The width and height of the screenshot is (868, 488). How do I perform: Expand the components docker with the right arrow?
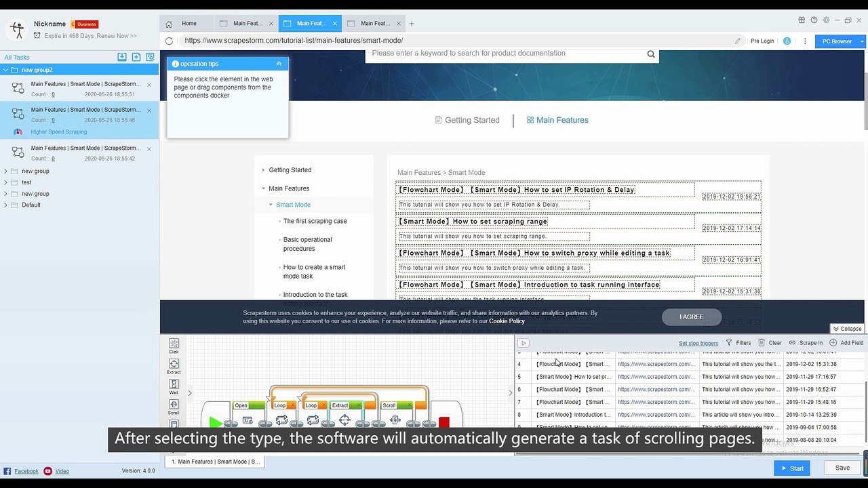(x=190, y=392)
